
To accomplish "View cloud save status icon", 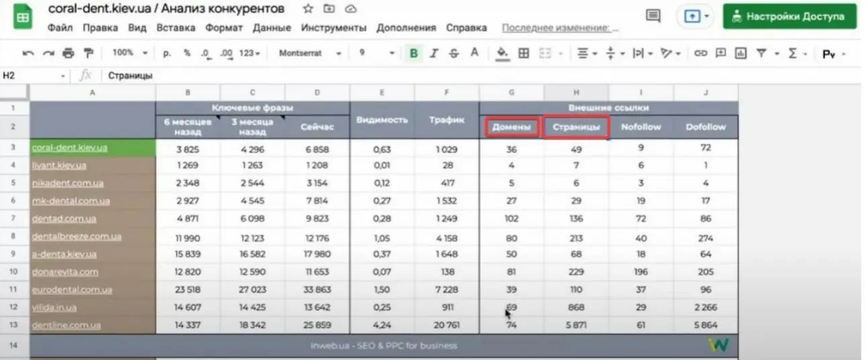I will (x=350, y=9).
